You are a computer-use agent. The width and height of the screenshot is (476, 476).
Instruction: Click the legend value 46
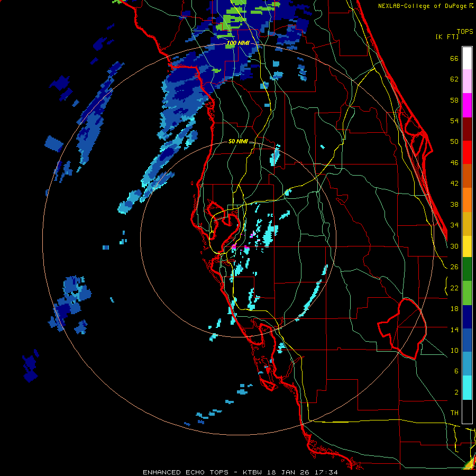tap(454, 163)
